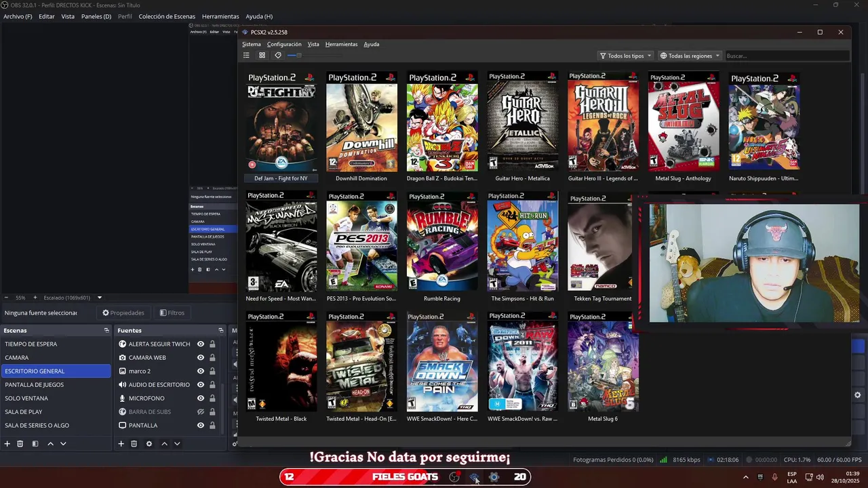Open OBS Herramientas menu

pos(220,16)
